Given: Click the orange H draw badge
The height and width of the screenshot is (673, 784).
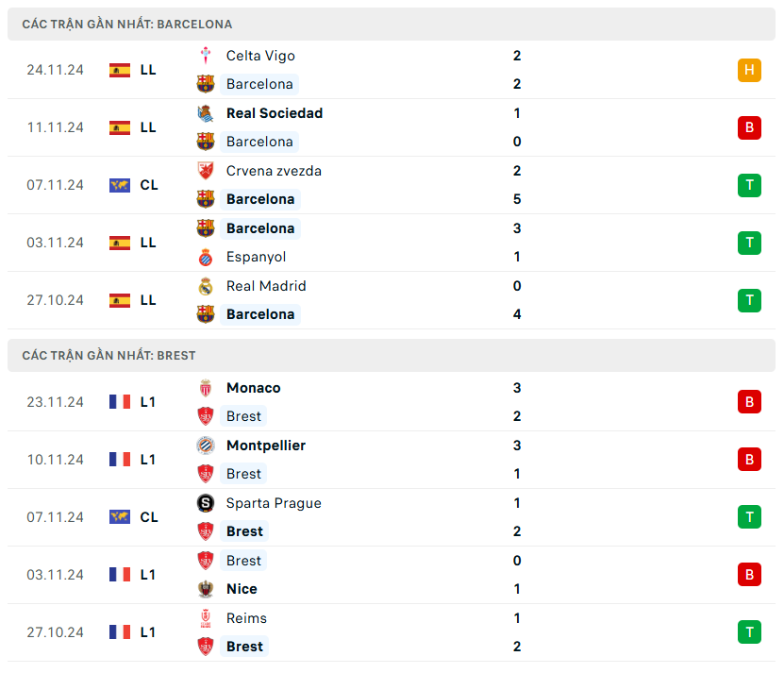Looking at the screenshot, I should click(749, 70).
